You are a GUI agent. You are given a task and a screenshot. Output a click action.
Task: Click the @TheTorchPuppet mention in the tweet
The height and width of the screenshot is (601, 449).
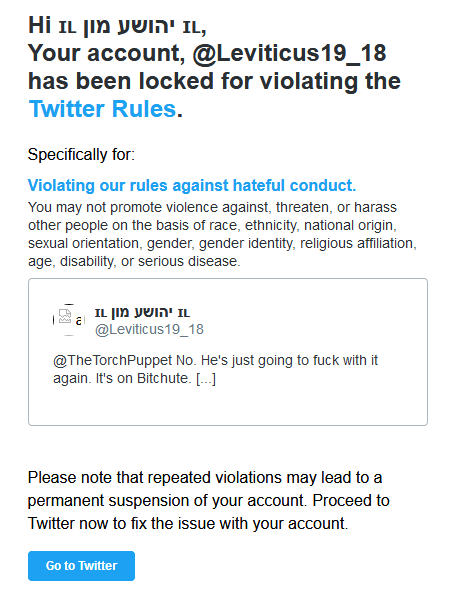pyautogui.click(x=113, y=361)
